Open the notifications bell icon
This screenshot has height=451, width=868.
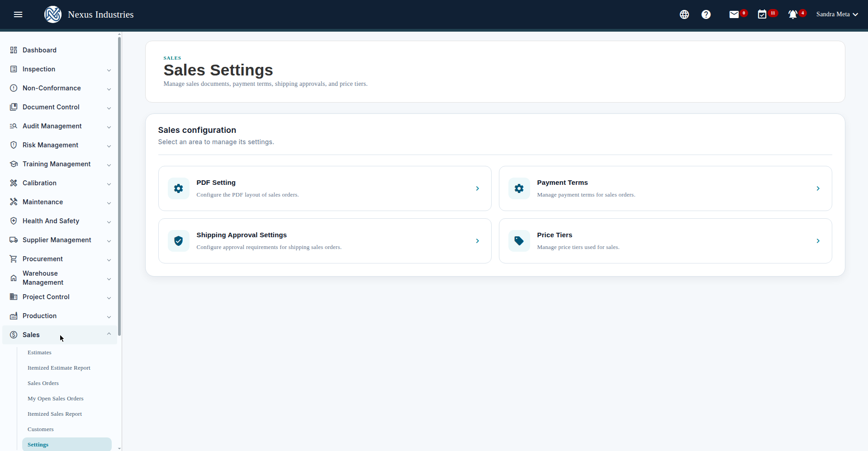pyautogui.click(x=793, y=14)
